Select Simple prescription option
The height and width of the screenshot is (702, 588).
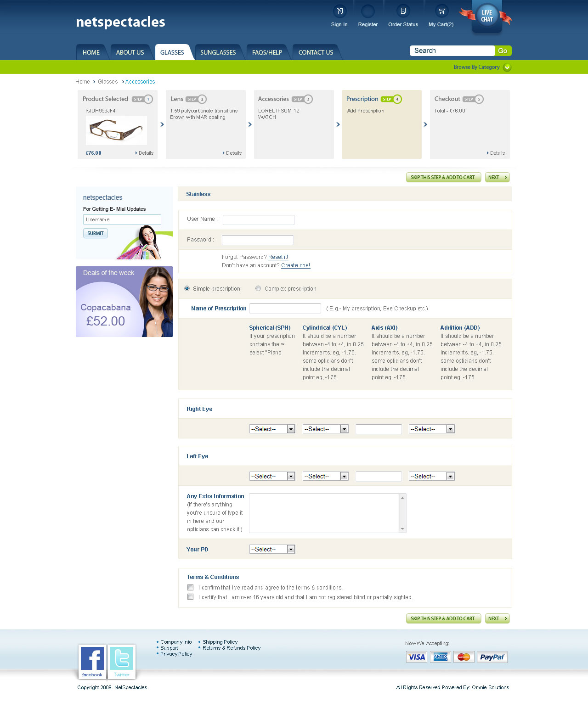click(187, 288)
